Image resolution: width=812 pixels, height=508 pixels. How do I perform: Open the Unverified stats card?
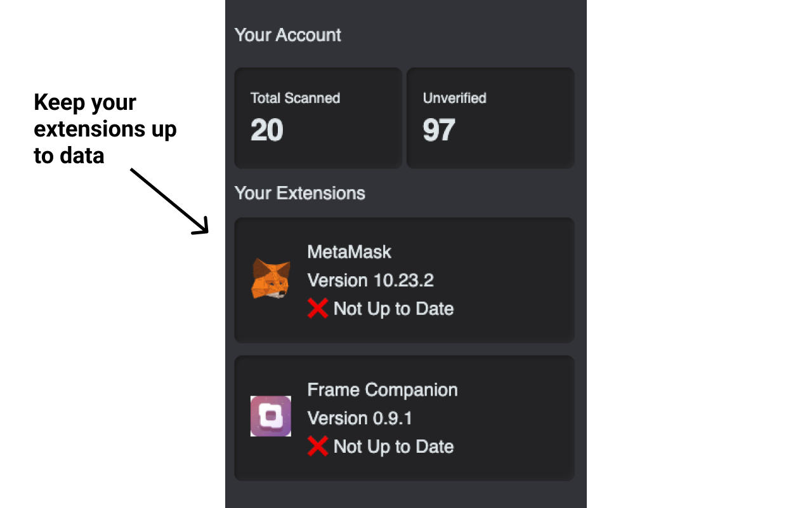(490, 118)
